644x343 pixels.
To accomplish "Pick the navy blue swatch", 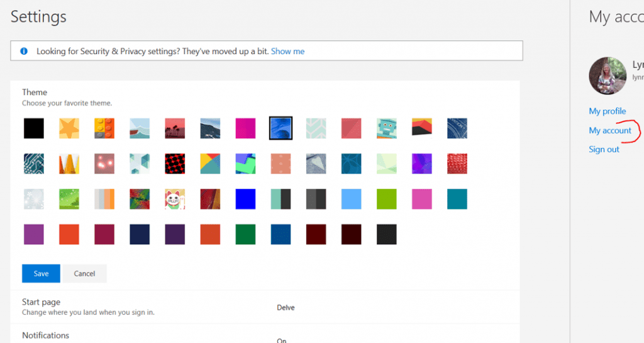I will [140, 234].
